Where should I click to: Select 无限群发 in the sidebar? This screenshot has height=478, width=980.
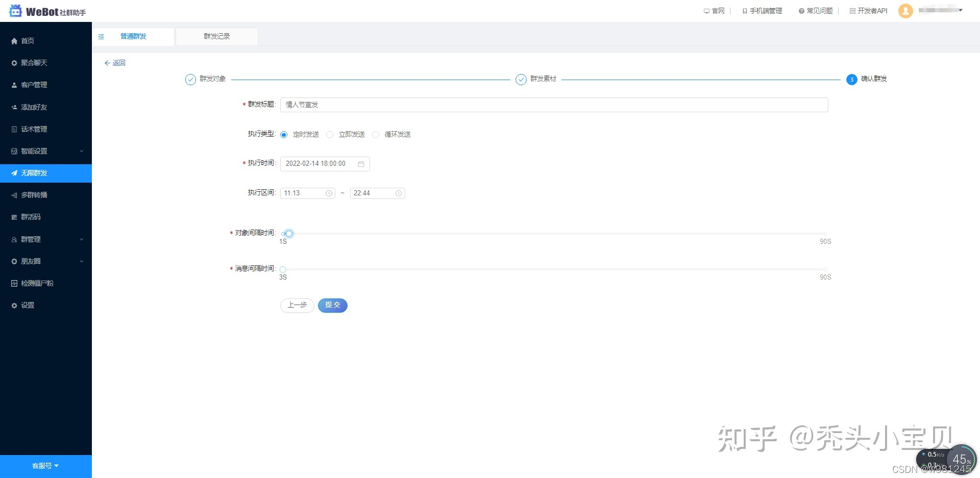coord(46,173)
